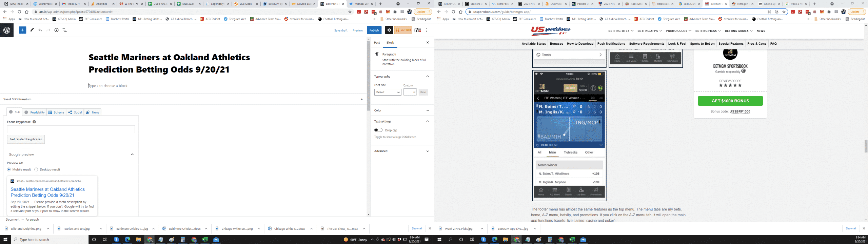
Task: Click the blue add block plus button
Action: 22,30
